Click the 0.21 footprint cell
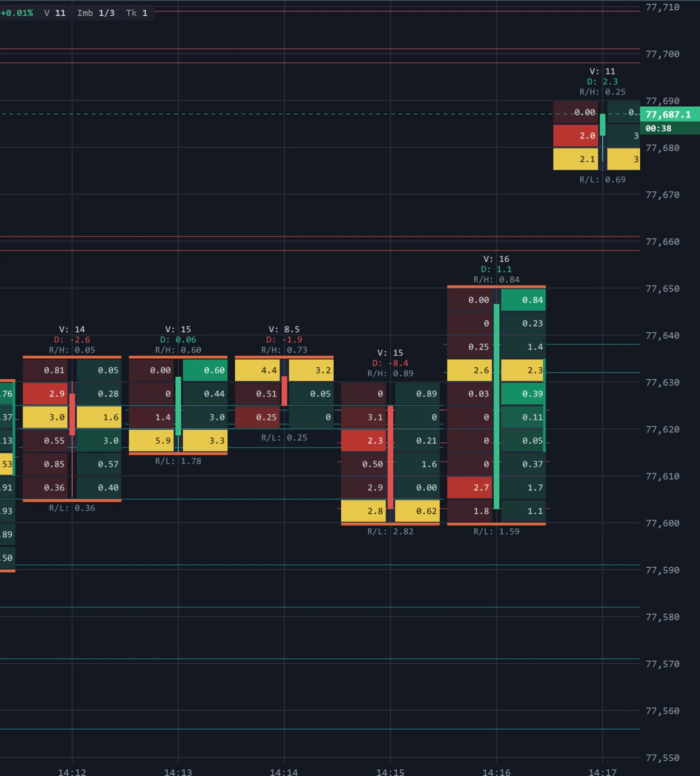Screen dimensions: 700x776 point(417,440)
